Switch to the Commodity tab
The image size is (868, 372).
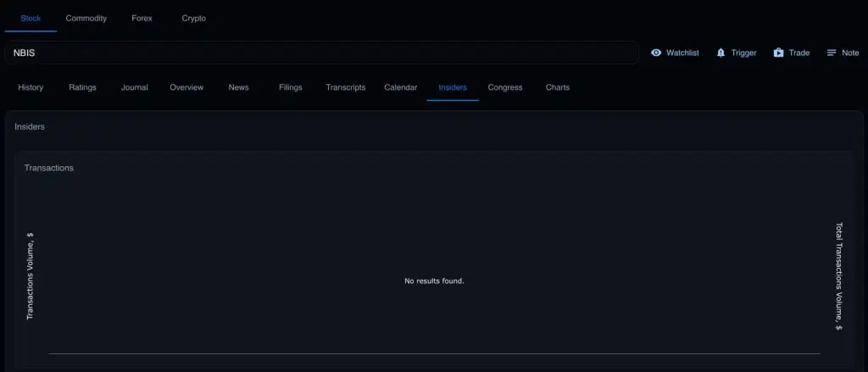click(x=86, y=18)
